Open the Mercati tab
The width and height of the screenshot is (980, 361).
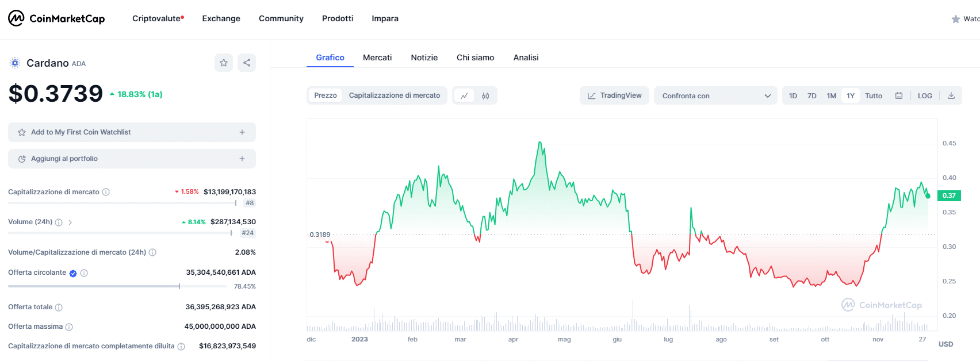(x=377, y=57)
